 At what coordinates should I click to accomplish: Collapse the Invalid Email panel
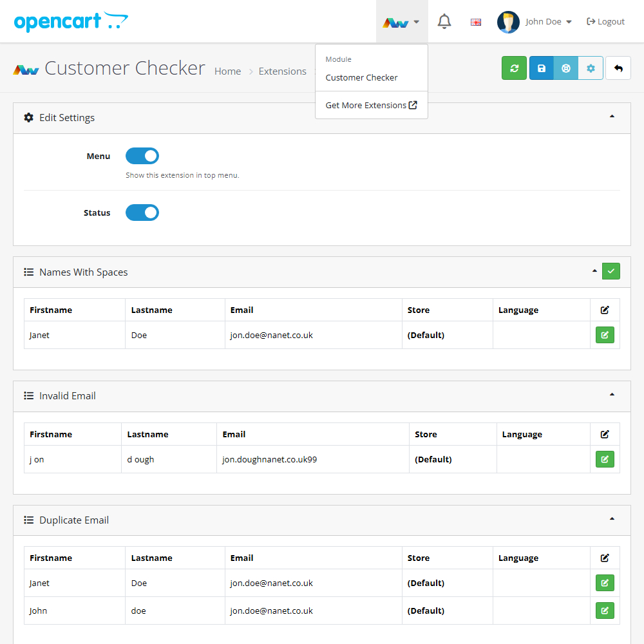[612, 395]
